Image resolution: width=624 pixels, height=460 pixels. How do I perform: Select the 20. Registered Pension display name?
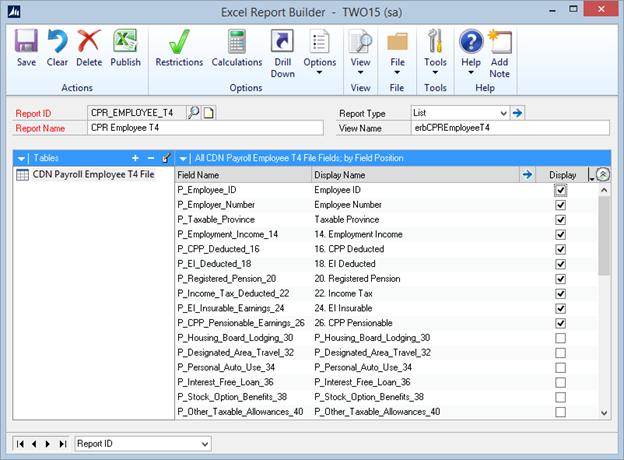tap(357, 279)
